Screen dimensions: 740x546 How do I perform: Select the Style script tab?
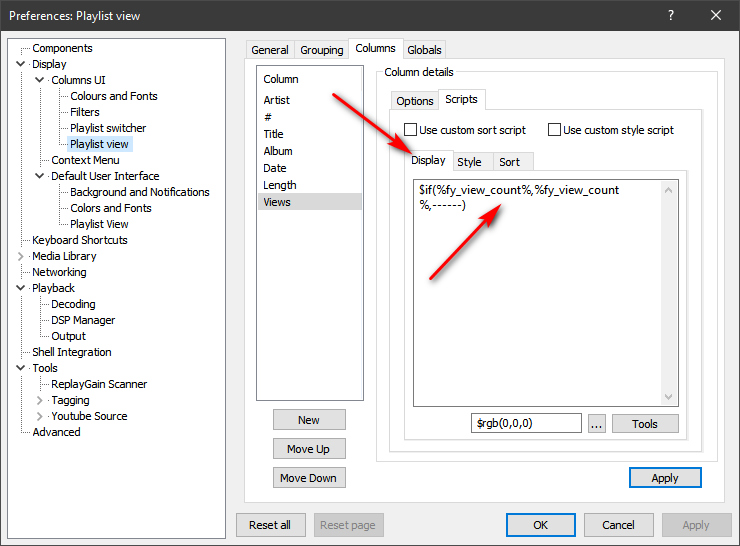[469, 162]
